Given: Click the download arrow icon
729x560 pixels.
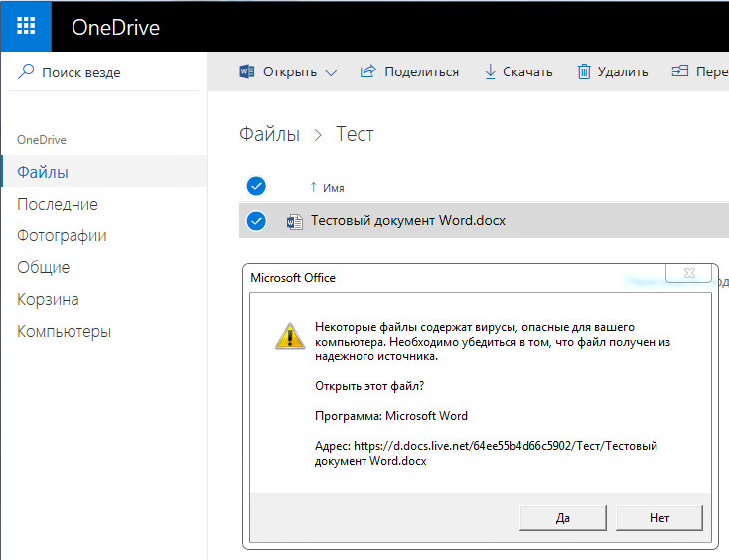Looking at the screenshot, I should tap(490, 71).
